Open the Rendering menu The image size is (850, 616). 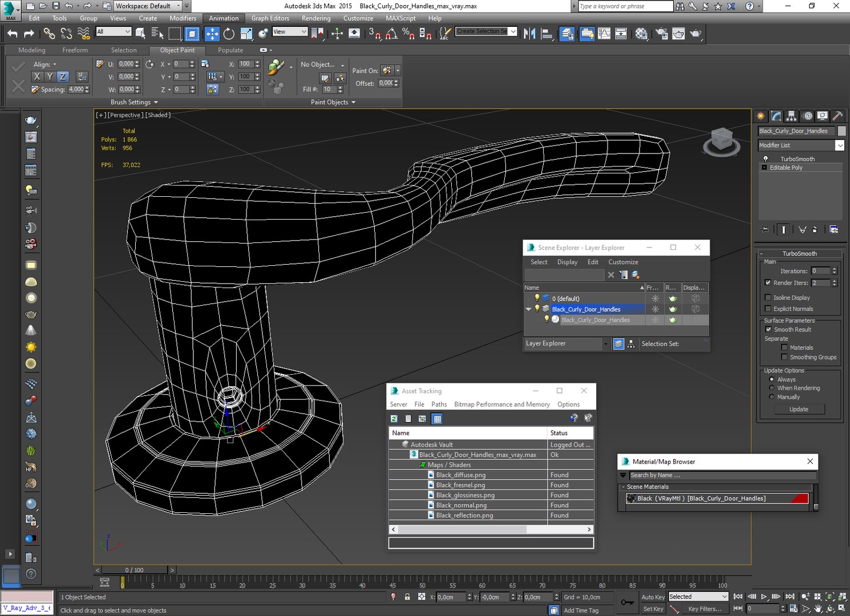point(316,18)
